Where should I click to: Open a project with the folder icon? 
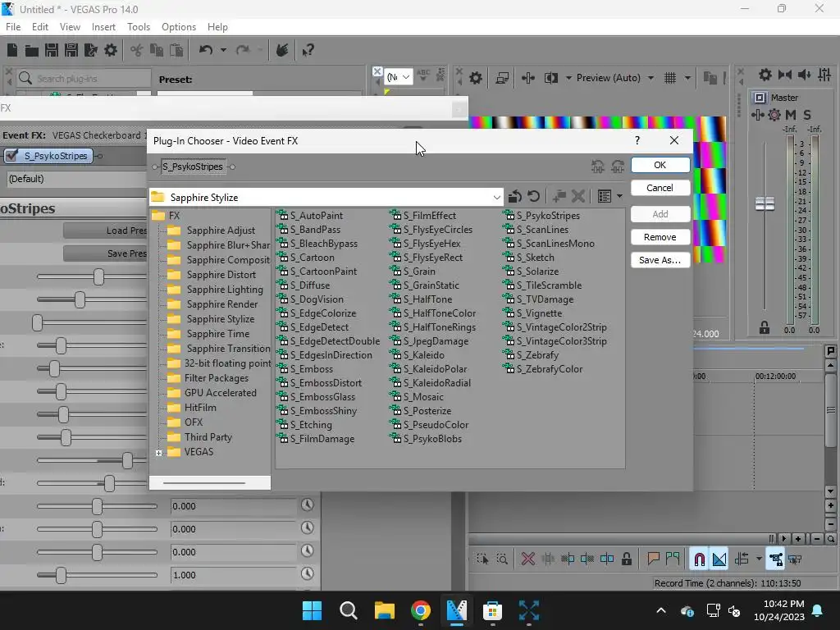pyautogui.click(x=32, y=50)
